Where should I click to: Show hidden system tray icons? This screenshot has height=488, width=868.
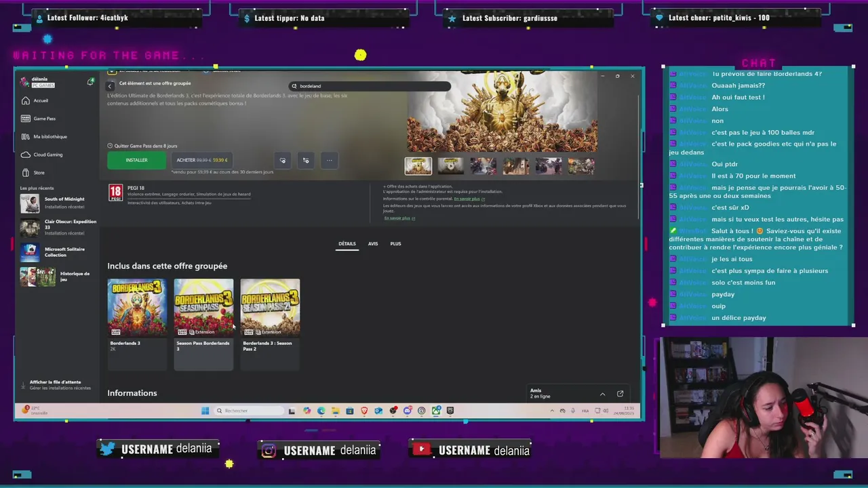point(552,411)
